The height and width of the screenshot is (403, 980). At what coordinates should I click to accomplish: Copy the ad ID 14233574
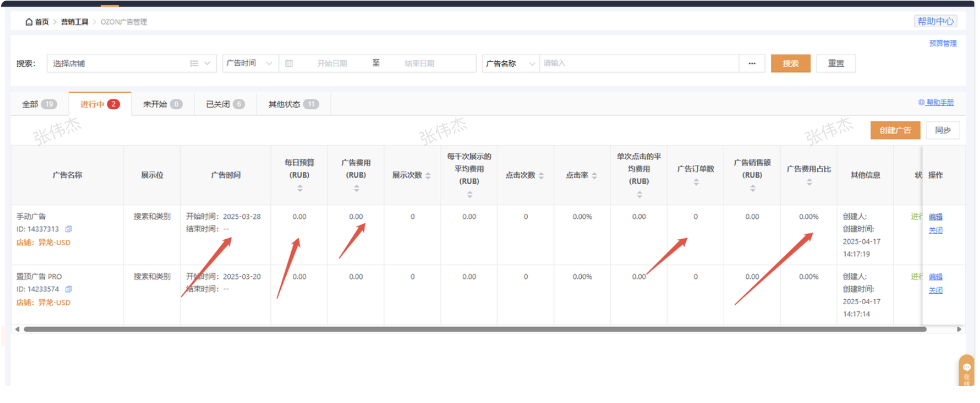click(x=69, y=289)
